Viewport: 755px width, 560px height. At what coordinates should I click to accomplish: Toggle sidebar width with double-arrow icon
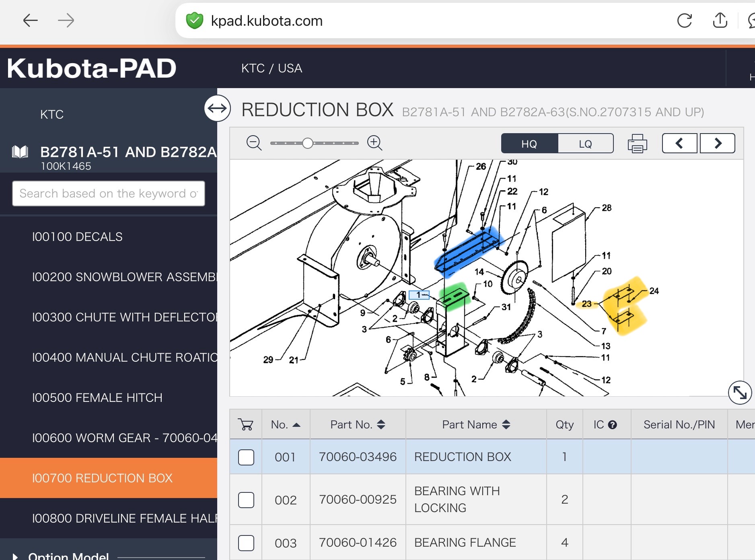[x=217, y=108]
